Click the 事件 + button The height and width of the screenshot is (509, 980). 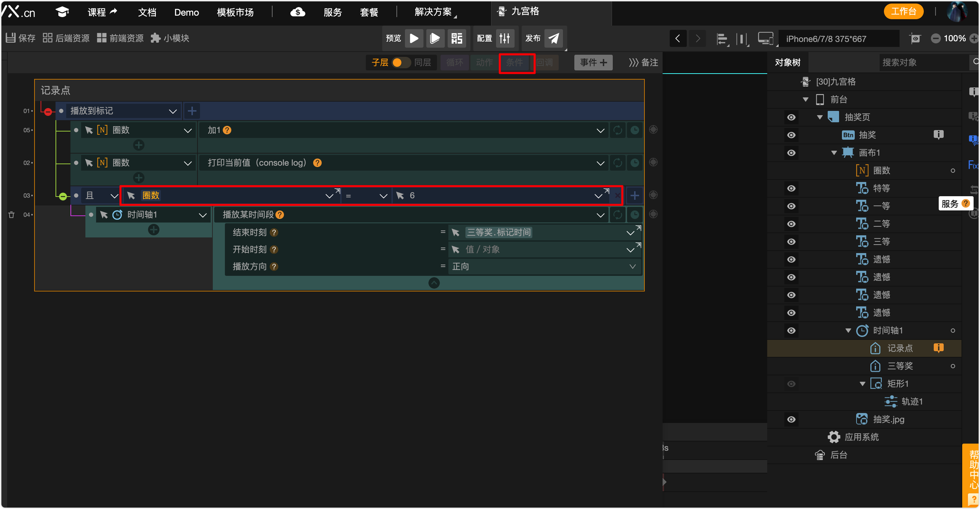(x=593, y=62)
